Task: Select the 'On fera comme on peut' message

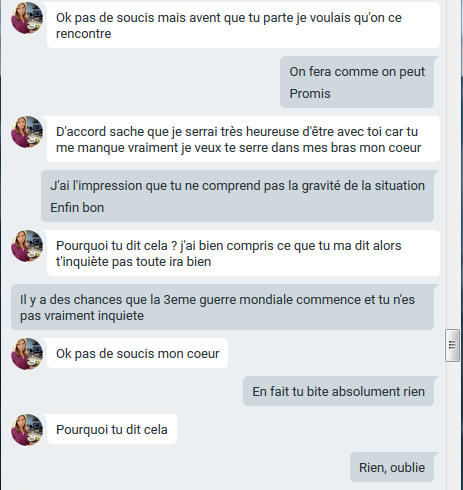Action: click(357, 72)
